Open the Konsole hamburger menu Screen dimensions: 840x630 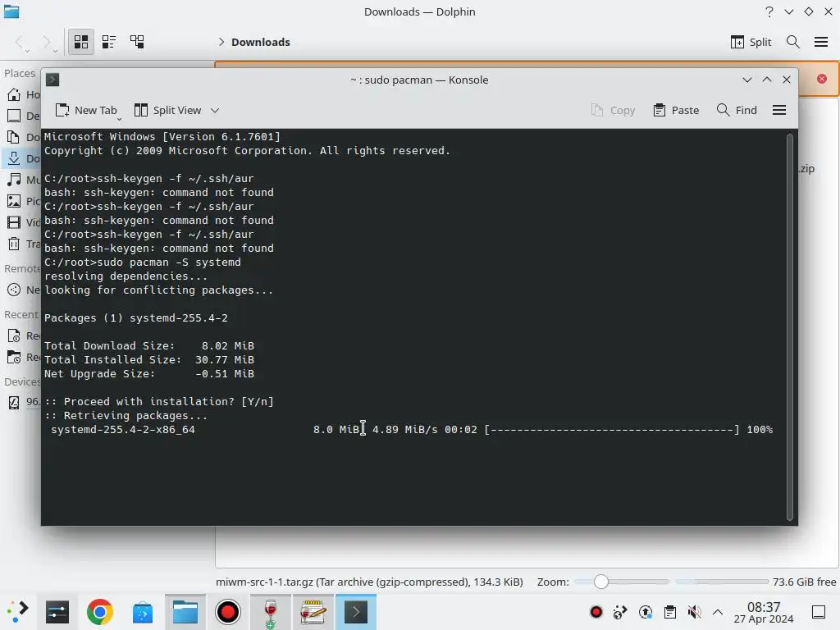click(779, 111)
